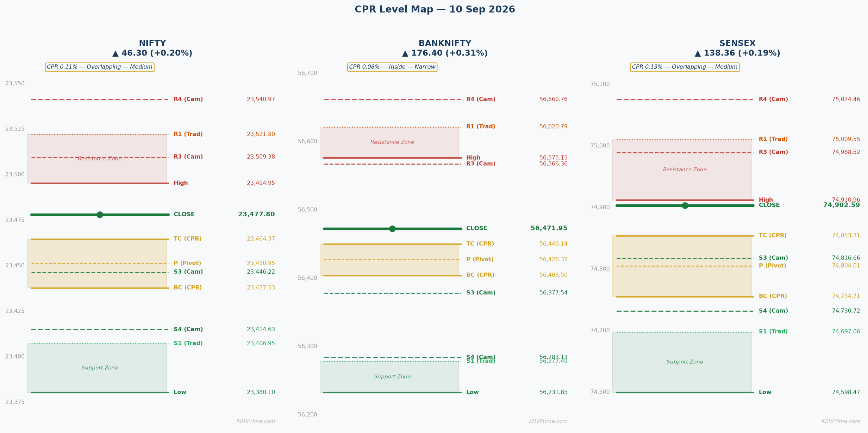Click NIFTY R1 (Trad) value 23,521.80

coord(261,134)
